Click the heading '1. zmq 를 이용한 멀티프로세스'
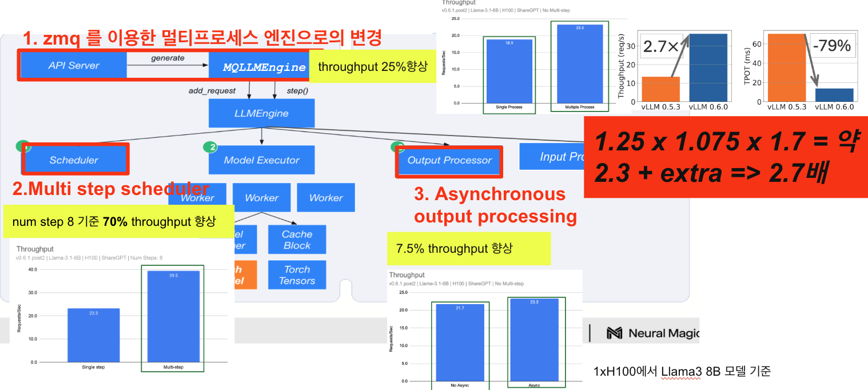Image resolution: width=868 pixels, height=390 pixels. click(x=202, y=38)
